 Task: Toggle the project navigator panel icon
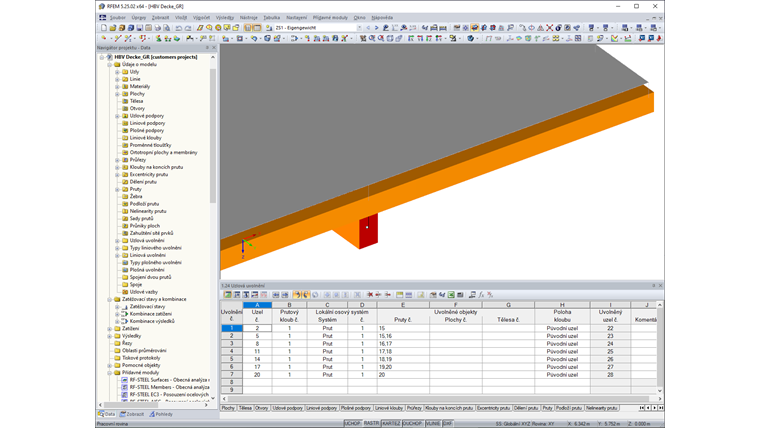click(x=248, y=28)
